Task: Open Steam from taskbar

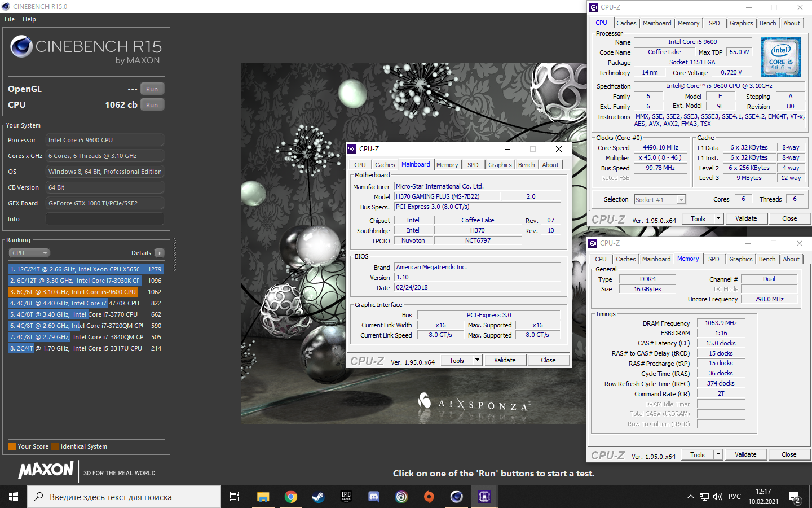Action: coord(319,497)
